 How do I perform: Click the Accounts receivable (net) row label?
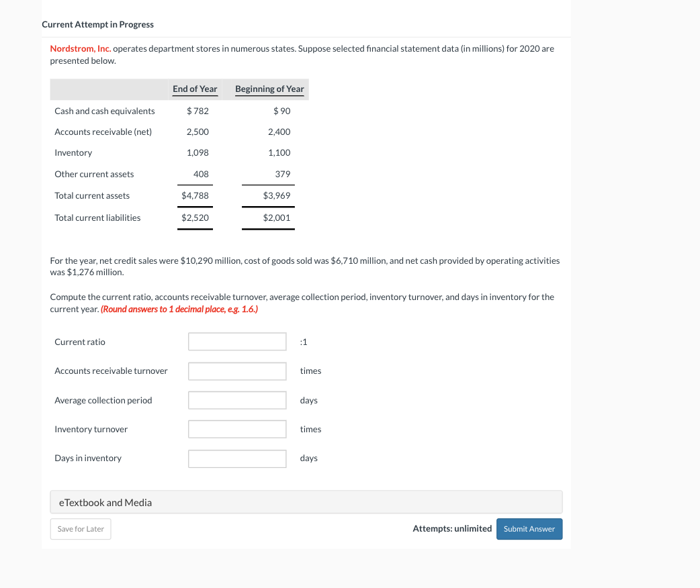[x=102, y=132]
